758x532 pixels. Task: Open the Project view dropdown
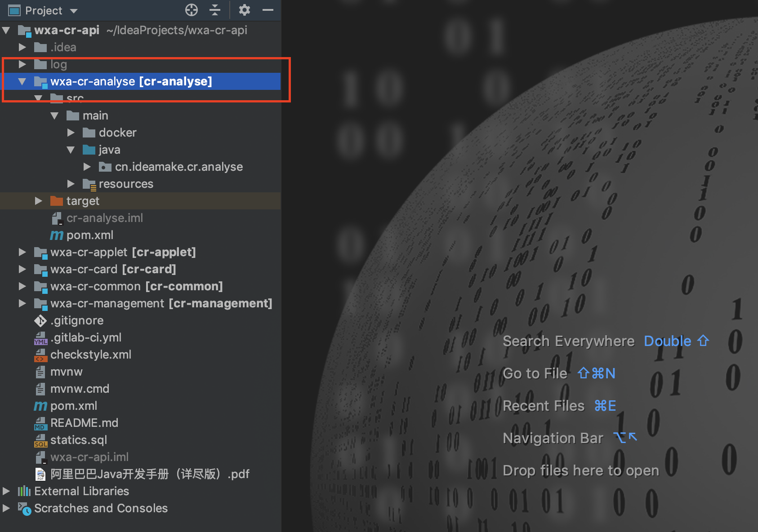[x=73, y=10]
